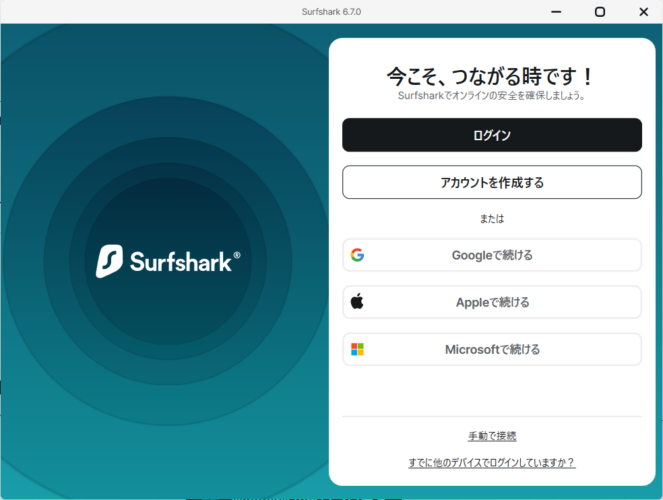The height and width of the screenshot is (500, 663).
Task: Maximize the Surfshark window
Action: point(600,12)
